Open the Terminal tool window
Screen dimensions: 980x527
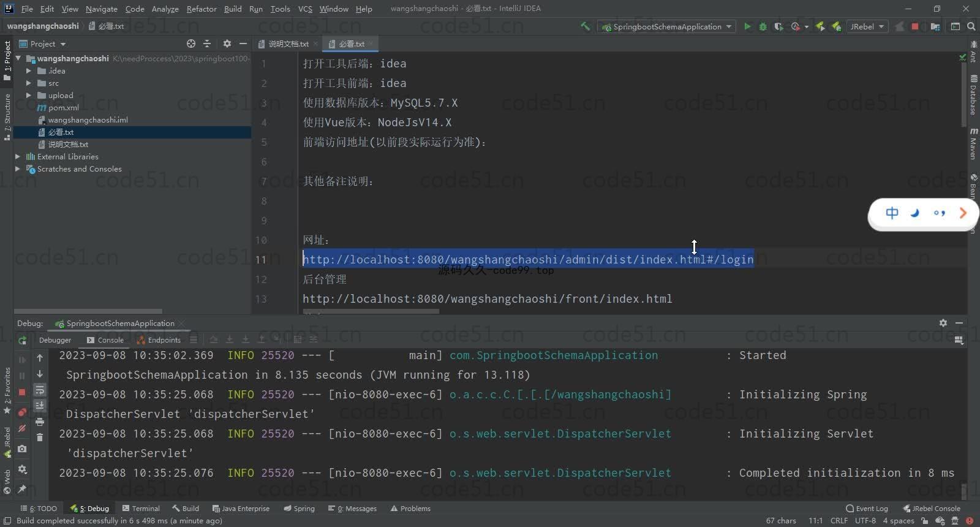click(141, 509)
